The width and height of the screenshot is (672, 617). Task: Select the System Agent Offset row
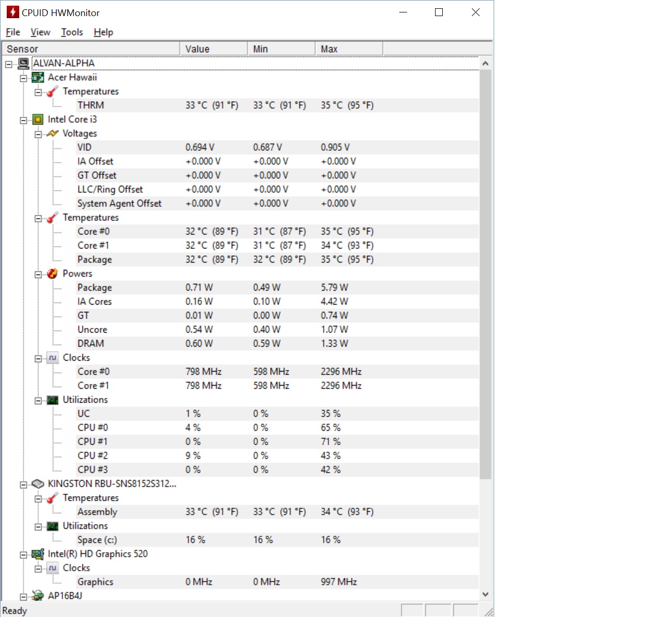click(277, 203)
